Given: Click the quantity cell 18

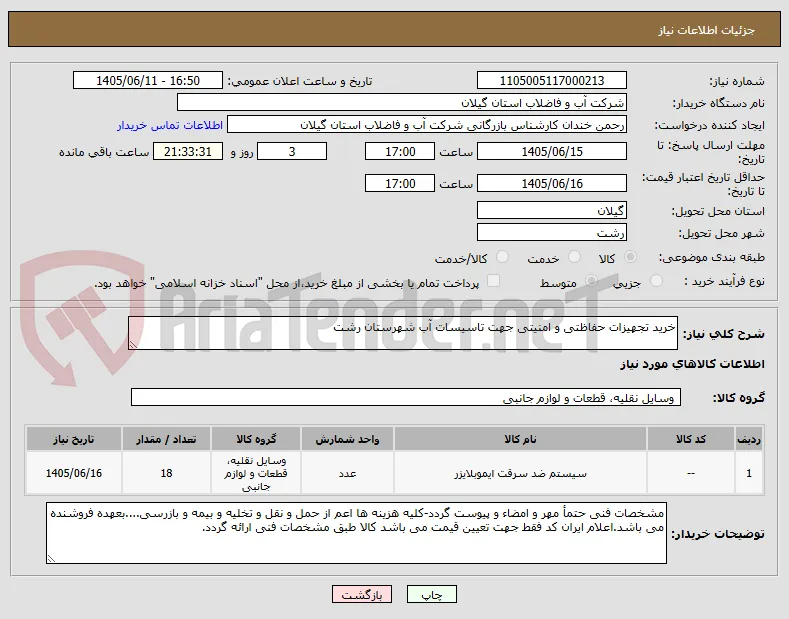Looking at the screenshot, I should click(166, 473).
